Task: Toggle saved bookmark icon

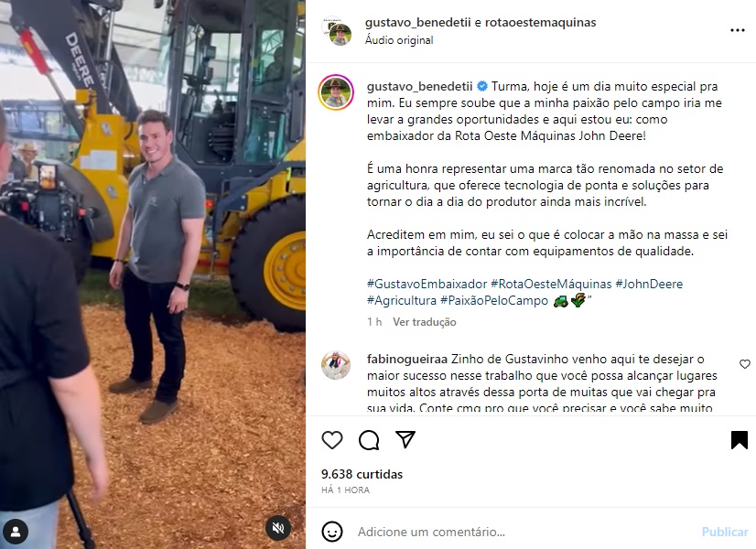Action: point(740,439)
